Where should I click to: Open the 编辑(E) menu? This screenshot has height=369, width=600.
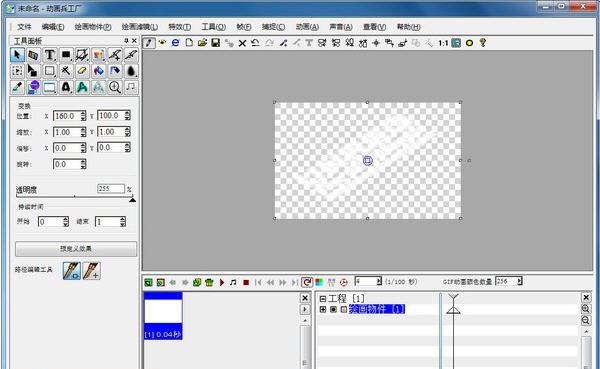pyautogui.click(x=53, y=27)
